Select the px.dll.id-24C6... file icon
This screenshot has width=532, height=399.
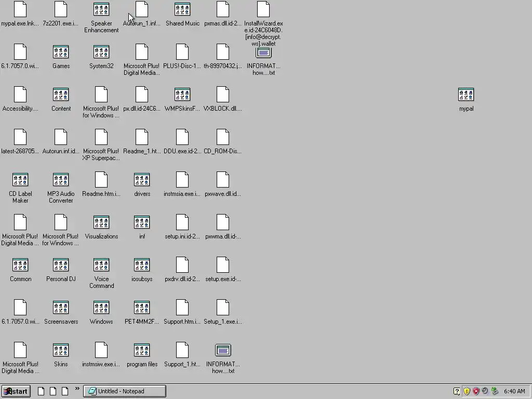142,95
